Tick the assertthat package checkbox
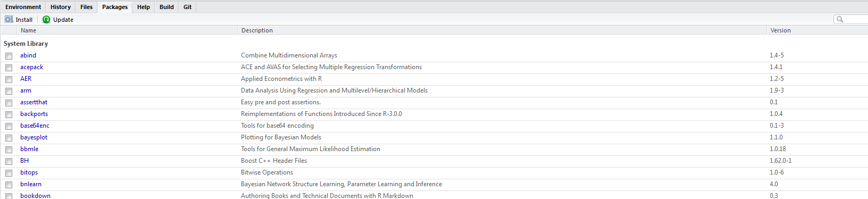 pos(9,103)
